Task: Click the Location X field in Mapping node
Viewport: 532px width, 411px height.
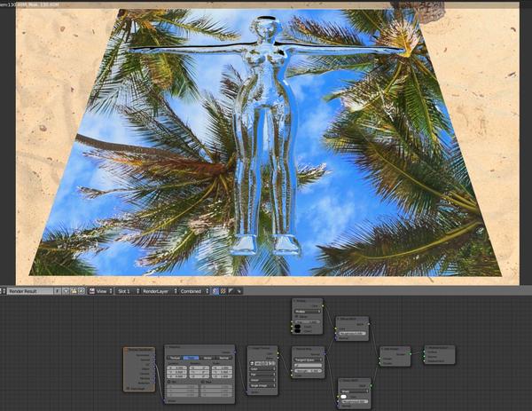Action: coord(176,368)
